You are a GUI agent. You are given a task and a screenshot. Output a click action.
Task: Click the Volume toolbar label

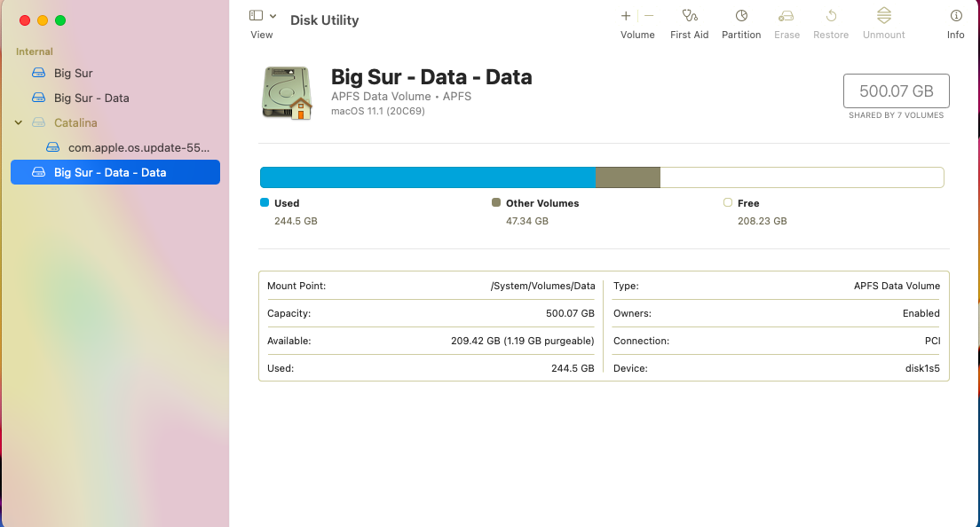pos(637,35)
